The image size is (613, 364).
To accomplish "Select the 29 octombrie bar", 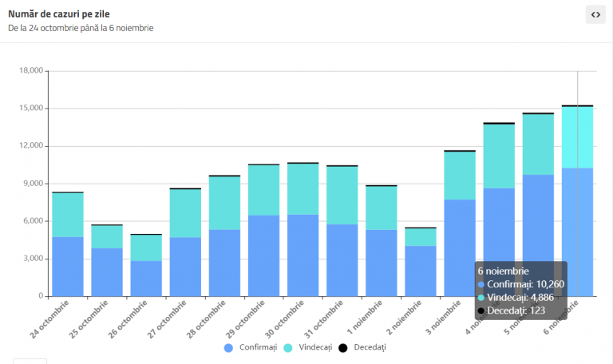I will 264,230.
